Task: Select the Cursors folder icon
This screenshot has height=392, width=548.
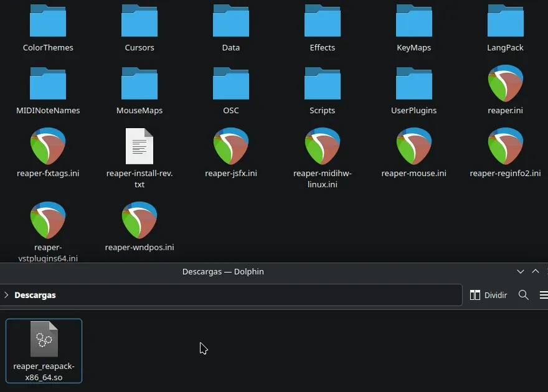Action: pyautogui.click(x=139, y=21)
